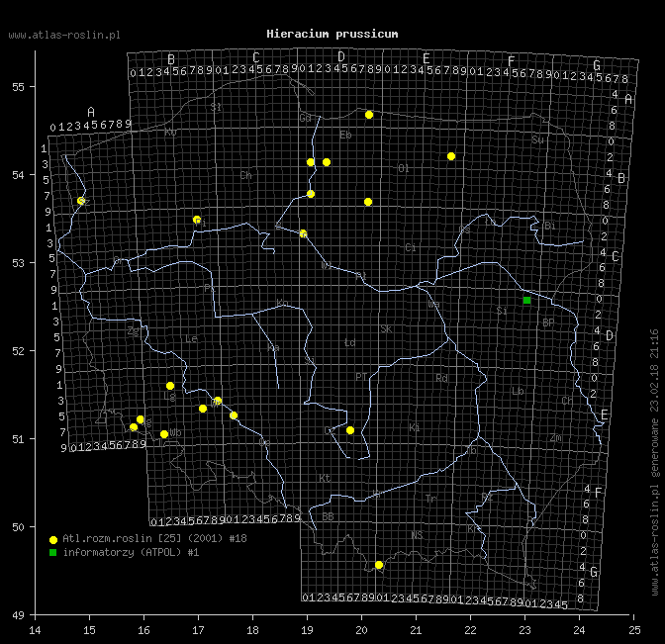The width and height of the screenshot is (665, 644).
Task: Click the Lb city label
Action: (518, 391)
